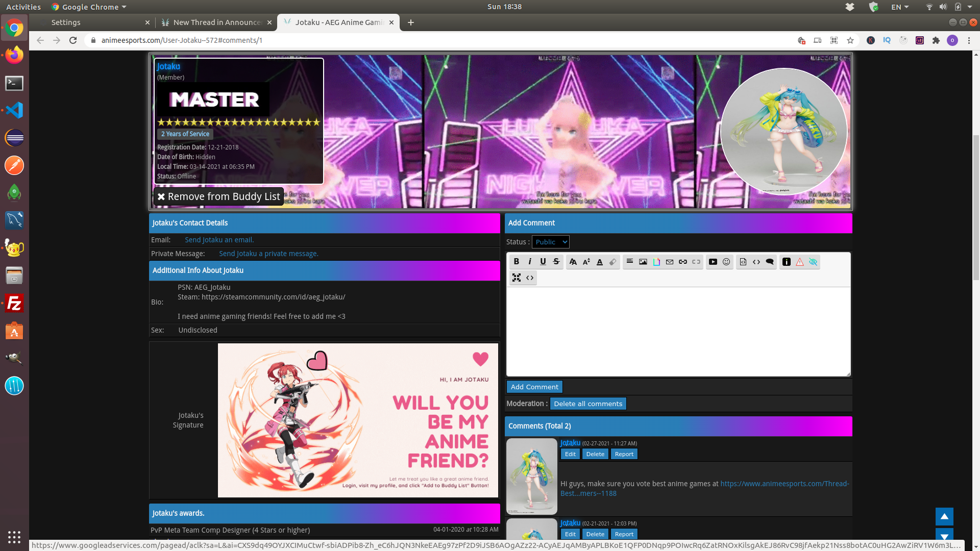
Task: Click Jotaku avatar on first comment
Action: pyautogui.click(x=532, y=476)
